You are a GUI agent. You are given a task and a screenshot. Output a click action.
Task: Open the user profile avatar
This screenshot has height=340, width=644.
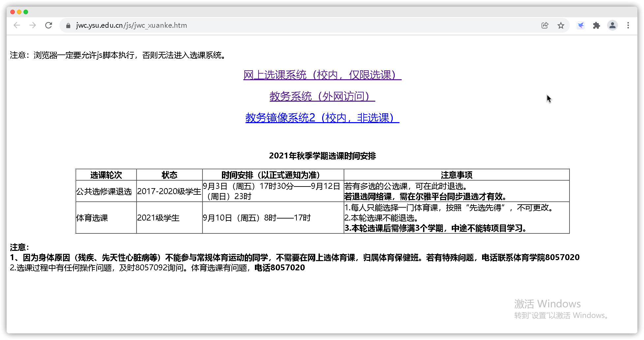612,25
